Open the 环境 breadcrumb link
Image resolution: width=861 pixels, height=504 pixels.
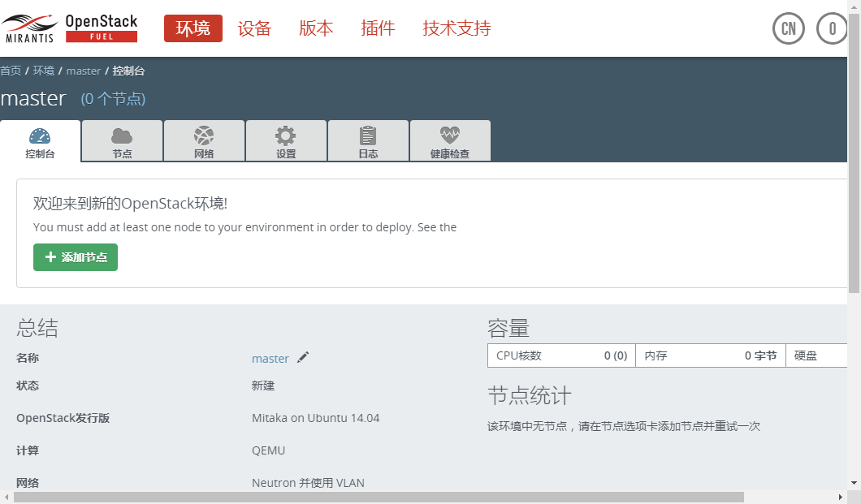tap(44, 71)
